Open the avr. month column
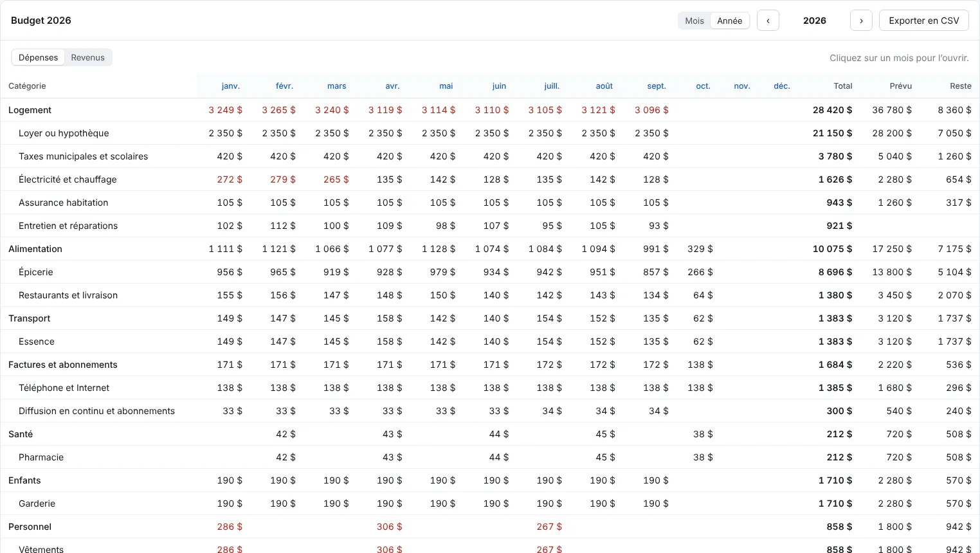 pos(393,86)
